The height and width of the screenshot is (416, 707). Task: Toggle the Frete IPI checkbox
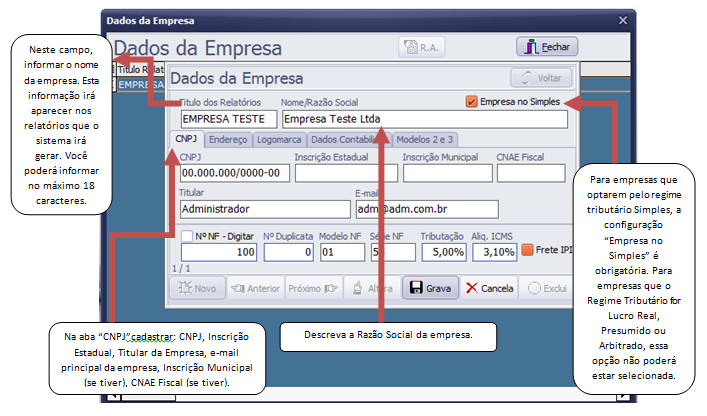tap(527, 249)
